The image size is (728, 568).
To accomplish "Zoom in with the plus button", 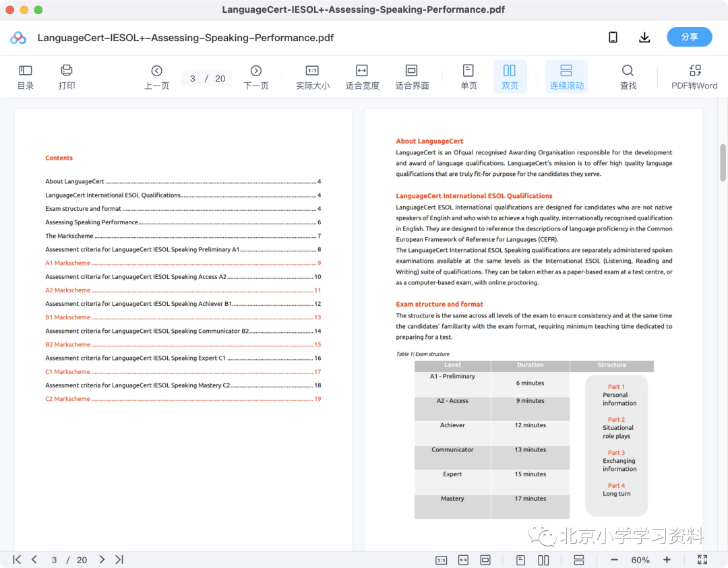I will point(667,560).
